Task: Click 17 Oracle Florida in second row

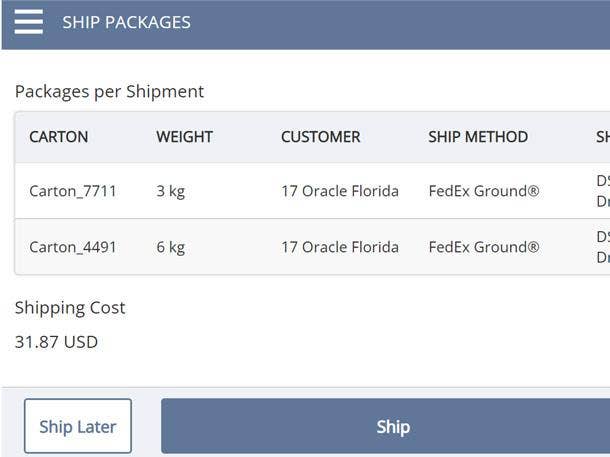Action: pos(339,247)
